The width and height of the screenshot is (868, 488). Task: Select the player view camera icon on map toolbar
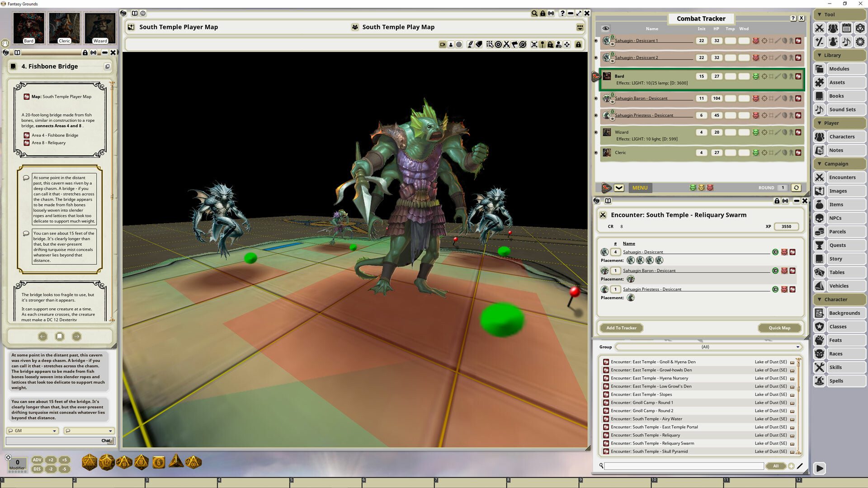442,44
